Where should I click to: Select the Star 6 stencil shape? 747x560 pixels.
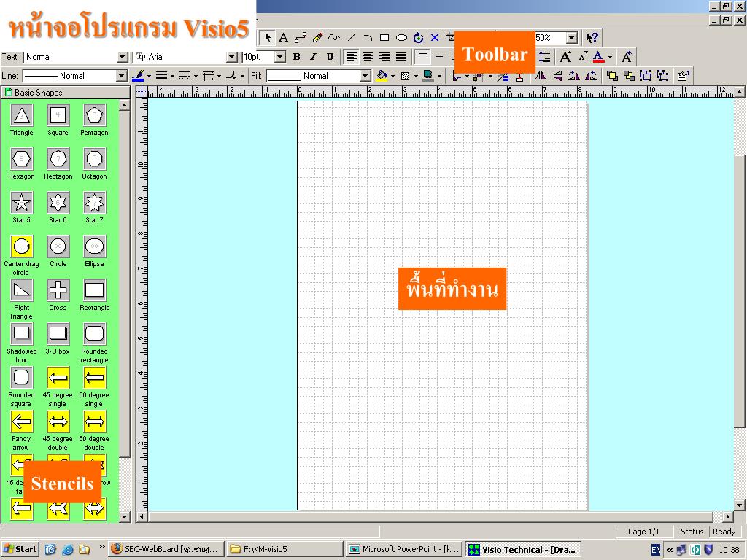(x=58, y=208)
